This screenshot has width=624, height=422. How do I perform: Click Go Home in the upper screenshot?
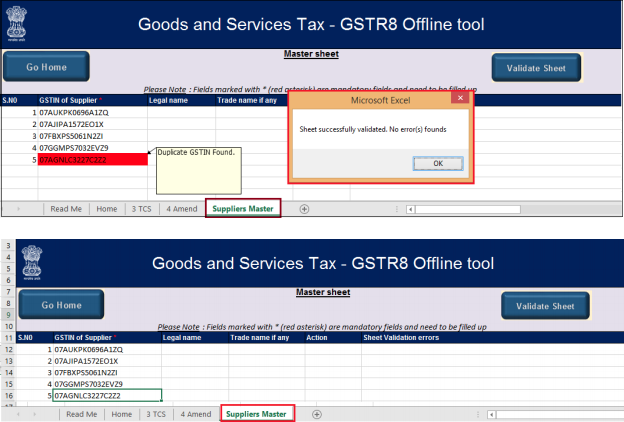click(x=46, y=67)
